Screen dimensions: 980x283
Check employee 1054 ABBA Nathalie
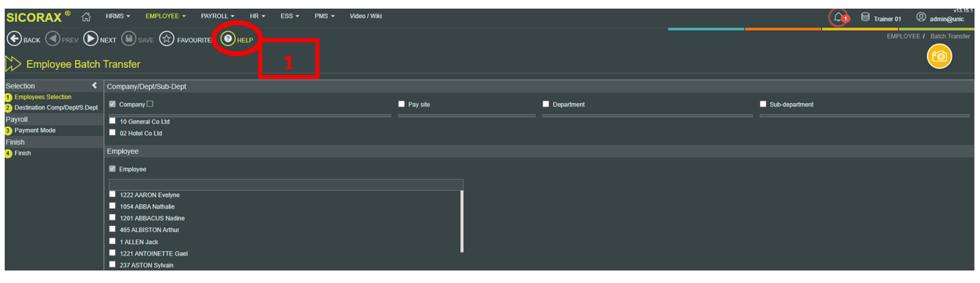(113, 206)
